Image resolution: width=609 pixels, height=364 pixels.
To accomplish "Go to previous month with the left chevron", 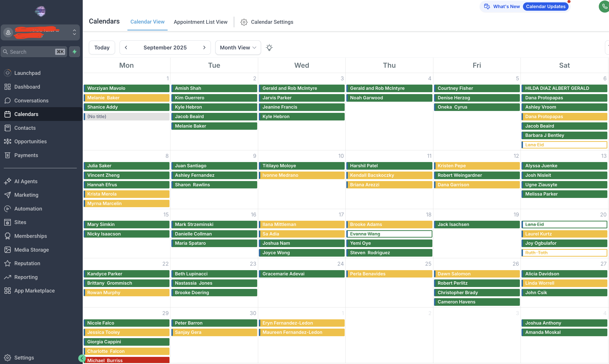I will click(126, 48).
